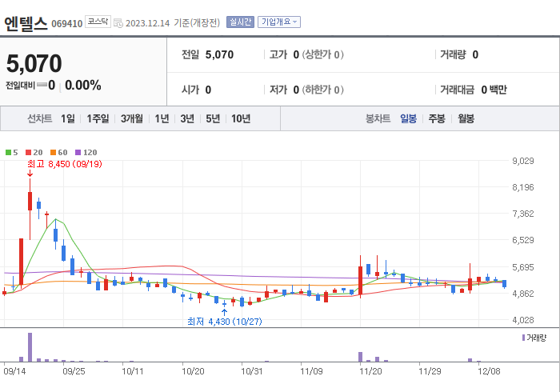Click the 4,028 price axis label
The width and height of the screenshot is (560, 392).
[523, 320]
